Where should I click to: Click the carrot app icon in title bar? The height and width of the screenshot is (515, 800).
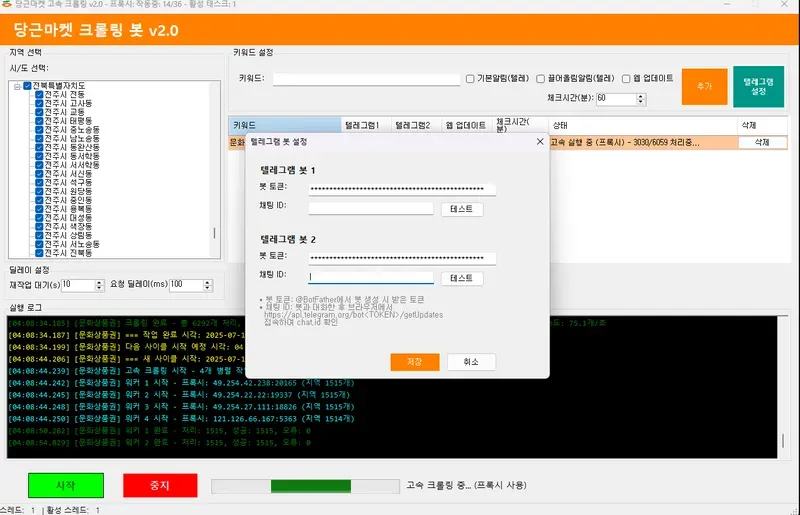click(6, 4)
